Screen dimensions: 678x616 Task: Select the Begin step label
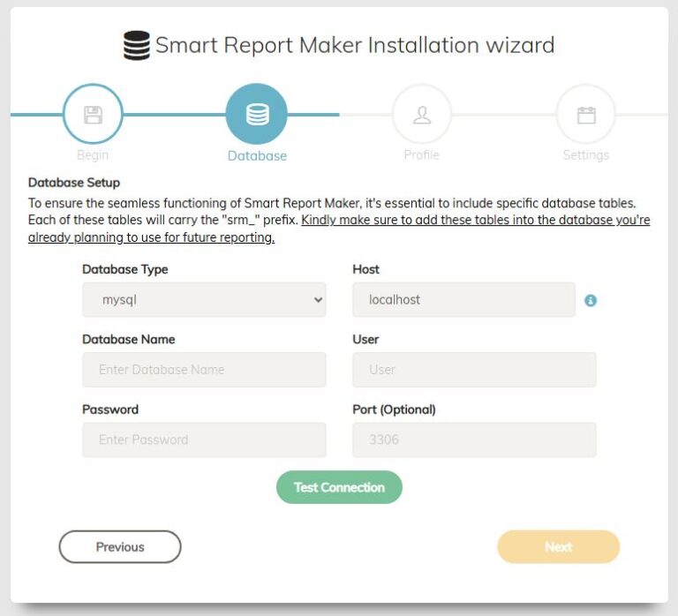tap(93, 154)
